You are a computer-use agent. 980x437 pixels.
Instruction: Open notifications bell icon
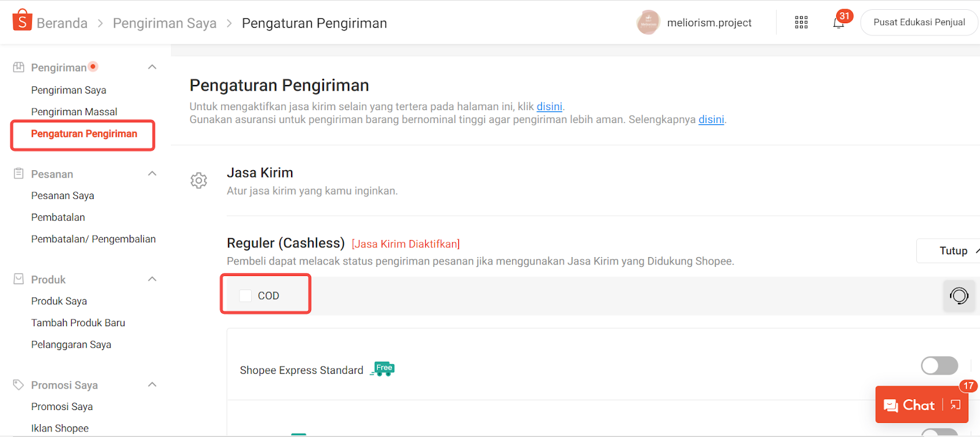pos(839,23)
